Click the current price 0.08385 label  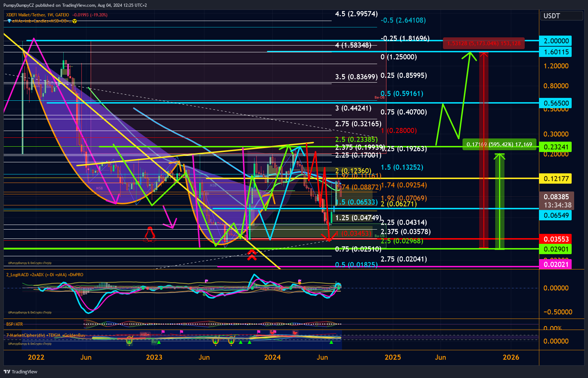click(556, 197)
